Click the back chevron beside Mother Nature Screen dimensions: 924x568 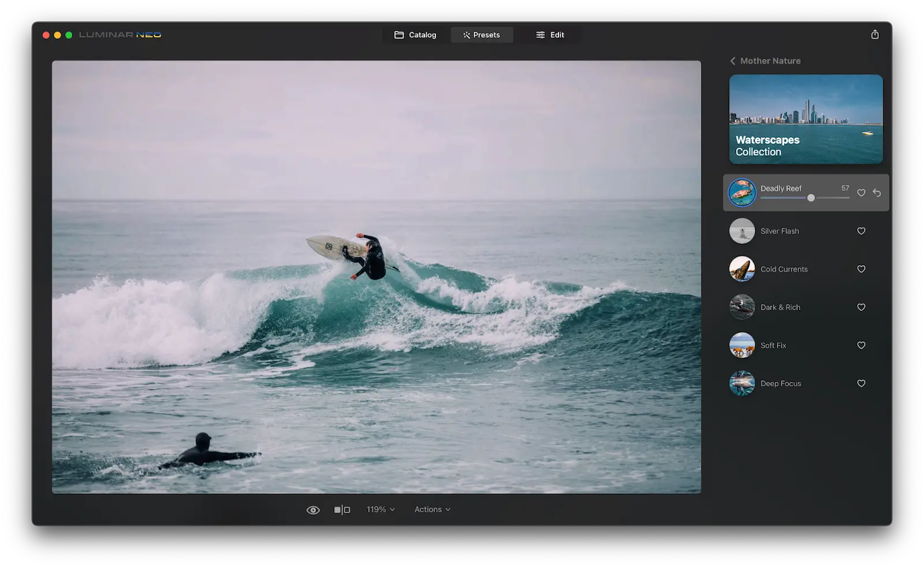[x=733, y=61]
